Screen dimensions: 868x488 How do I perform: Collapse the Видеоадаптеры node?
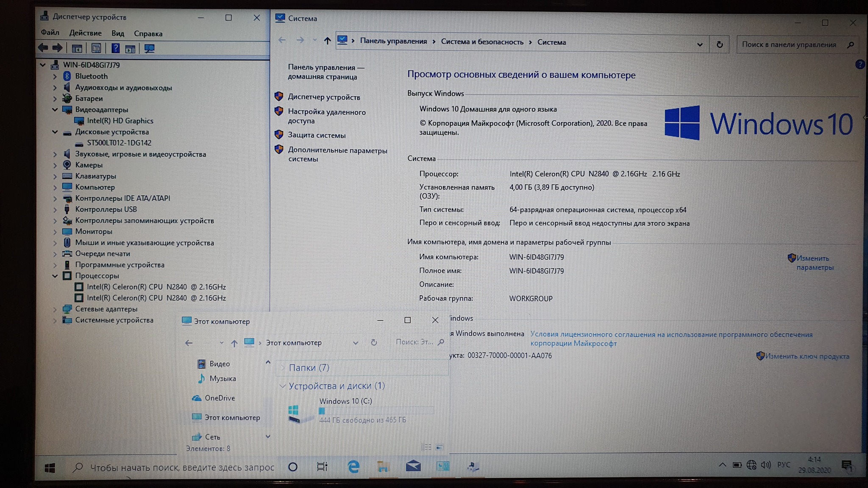tap(55, 110)
